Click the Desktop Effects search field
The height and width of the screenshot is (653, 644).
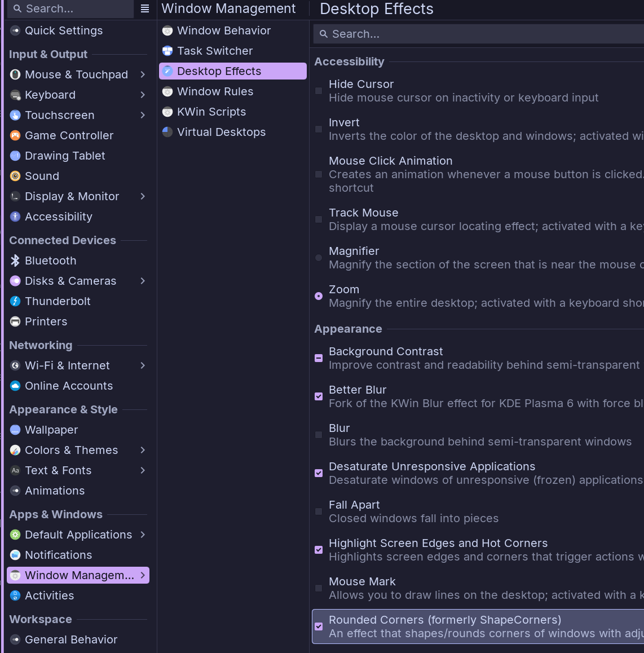(479, 34)
